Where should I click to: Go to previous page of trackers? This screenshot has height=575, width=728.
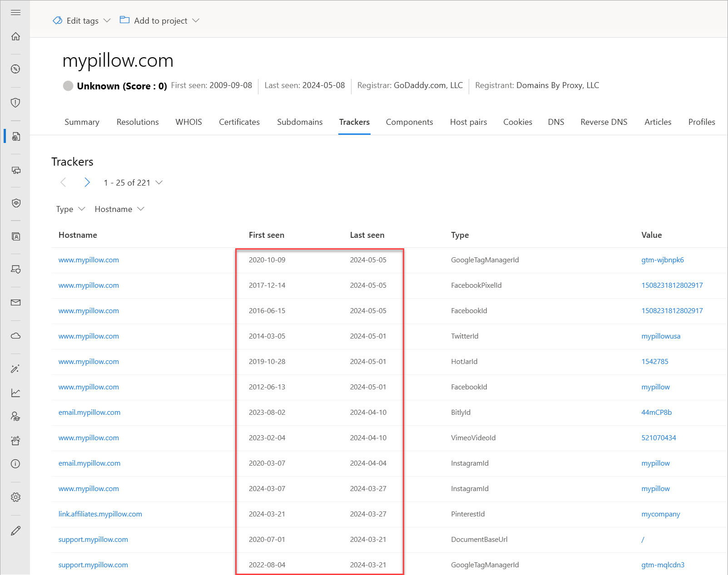[63, 182]
